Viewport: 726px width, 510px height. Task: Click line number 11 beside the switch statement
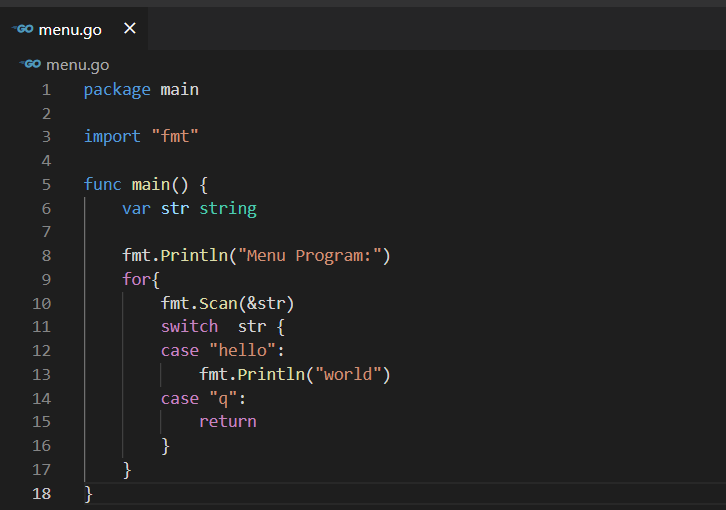click(42, 327)
